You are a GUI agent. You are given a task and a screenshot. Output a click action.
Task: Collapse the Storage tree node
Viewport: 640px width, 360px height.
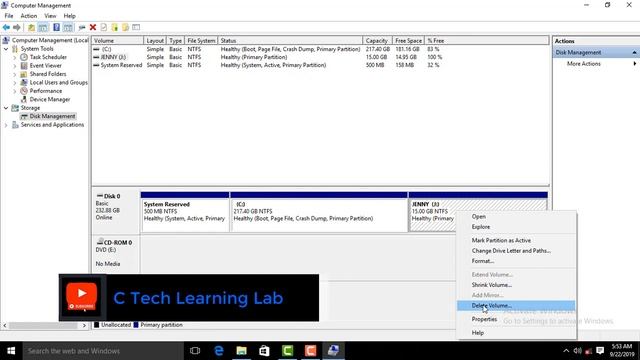click(x=6, y=108)
